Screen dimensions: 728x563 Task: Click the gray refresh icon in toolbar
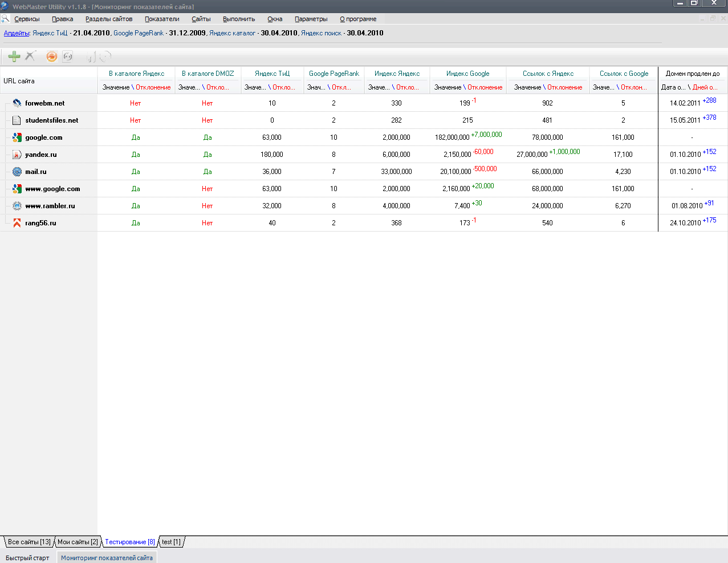pyautogui.click(x=68, y=56)
